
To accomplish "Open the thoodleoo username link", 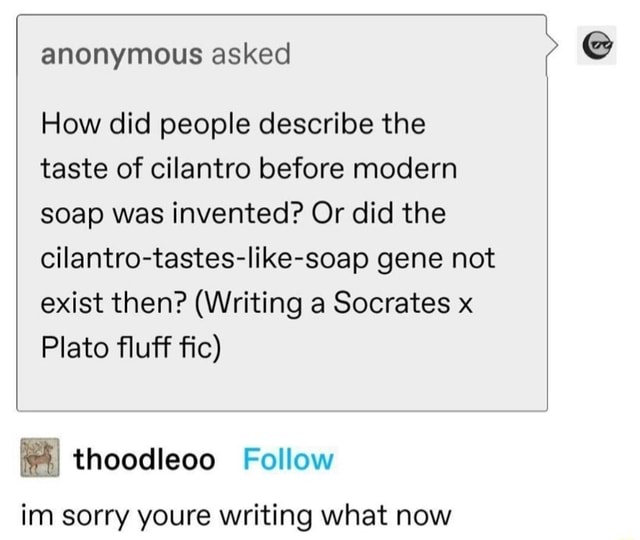I will click(145, 460).
